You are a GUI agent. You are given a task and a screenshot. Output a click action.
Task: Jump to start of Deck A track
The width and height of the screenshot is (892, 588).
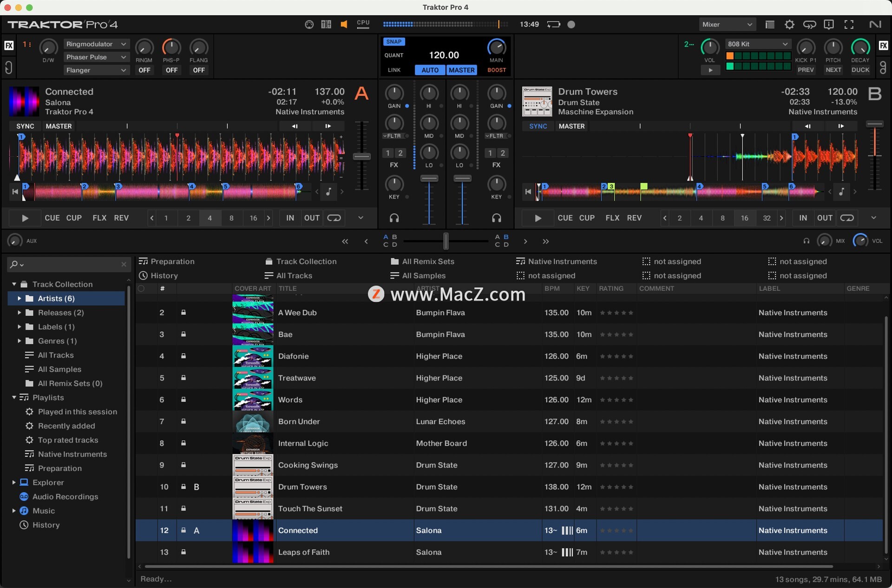tap(15, 191)
